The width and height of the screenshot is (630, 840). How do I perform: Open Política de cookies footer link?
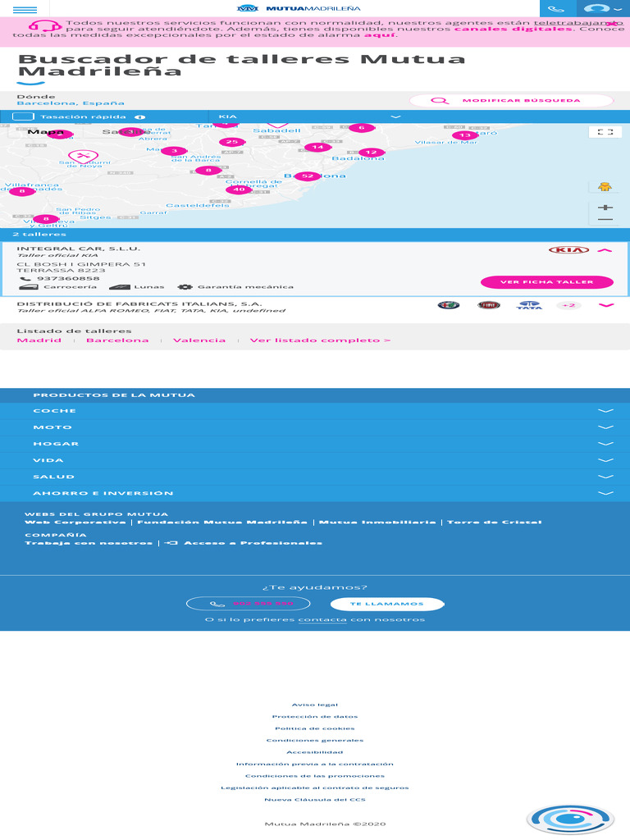click(315, 728)
